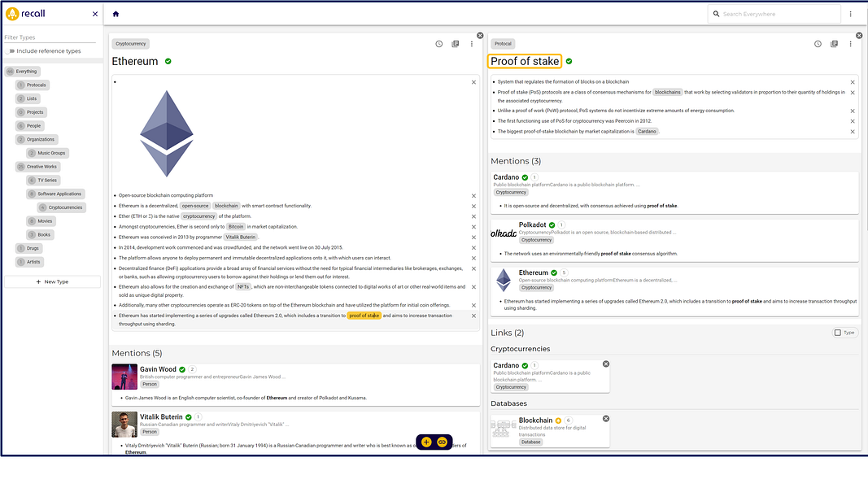
Task: Click the yellow link floating button
Action: tap(442, 442)
